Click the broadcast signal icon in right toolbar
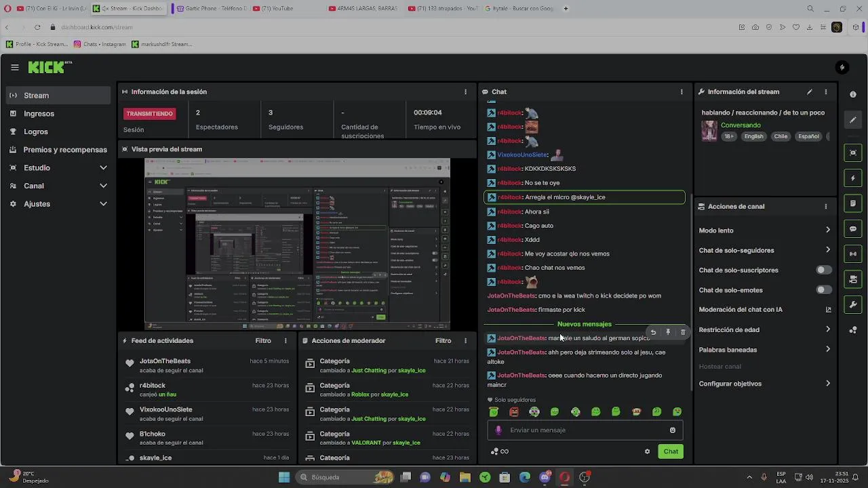Viewport: 868px width, 488px height. coord(853,254)
